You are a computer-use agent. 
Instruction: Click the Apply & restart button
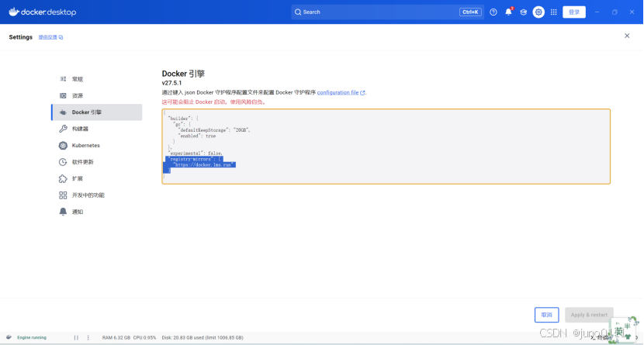(589, 315)
